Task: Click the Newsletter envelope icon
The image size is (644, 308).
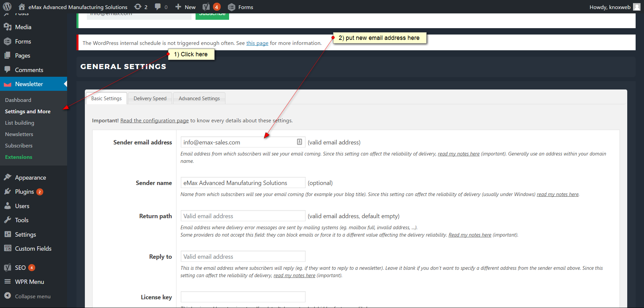Action: pos(7,84)
